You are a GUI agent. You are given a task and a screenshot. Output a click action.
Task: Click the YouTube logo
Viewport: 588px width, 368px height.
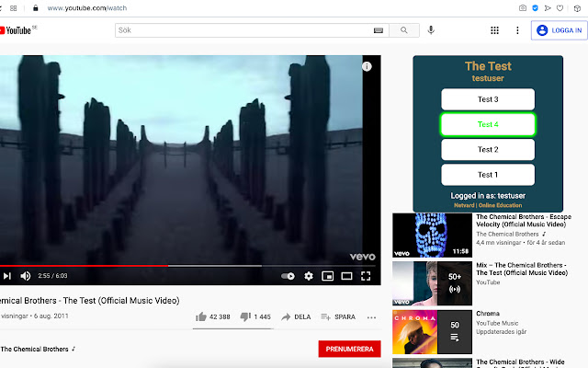[16, 30]
